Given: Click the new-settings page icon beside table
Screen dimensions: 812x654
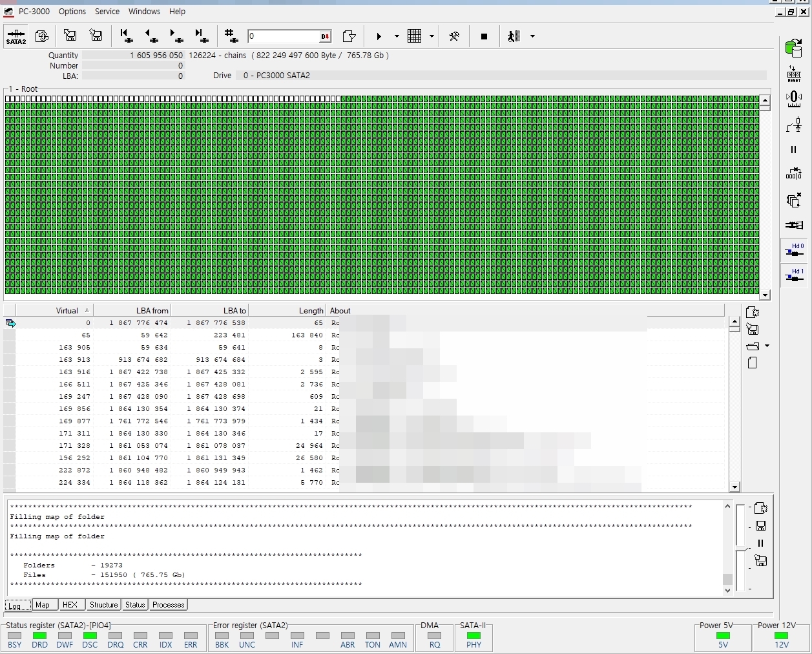Looking at the screenshot, I should click(753, 313).
